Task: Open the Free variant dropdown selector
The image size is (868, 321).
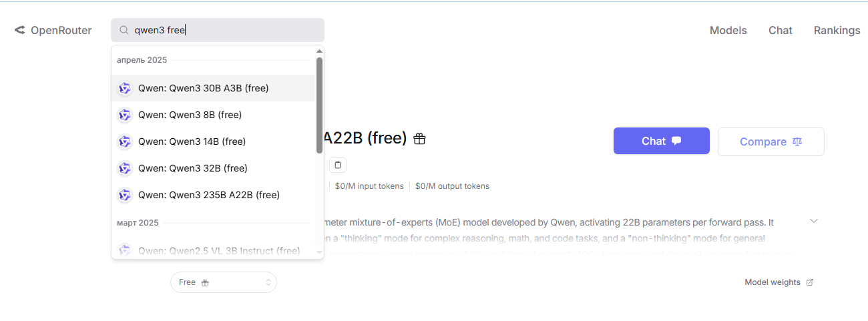Action: pos(224,282)
